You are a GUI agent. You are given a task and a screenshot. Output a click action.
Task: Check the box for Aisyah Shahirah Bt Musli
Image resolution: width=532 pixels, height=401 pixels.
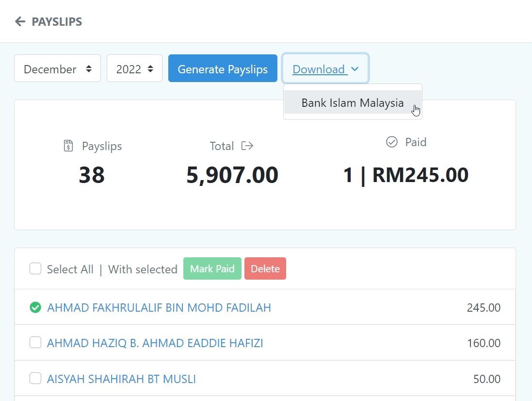tap(35, 378)
